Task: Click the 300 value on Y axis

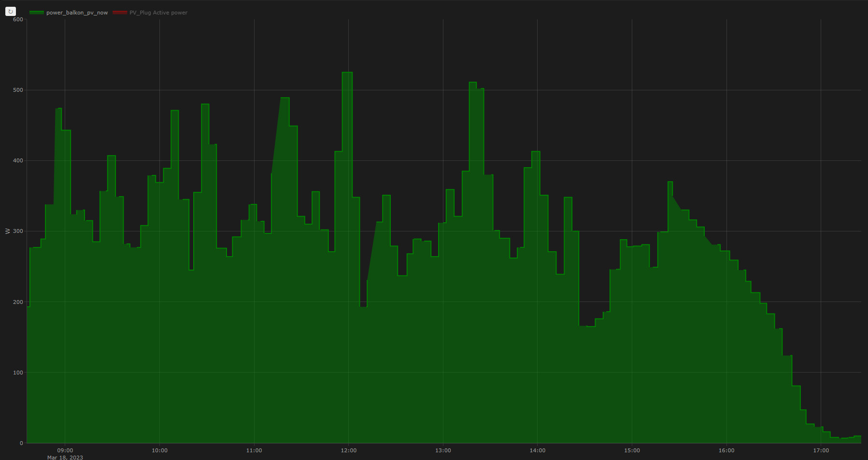Action: click(18, 231)
